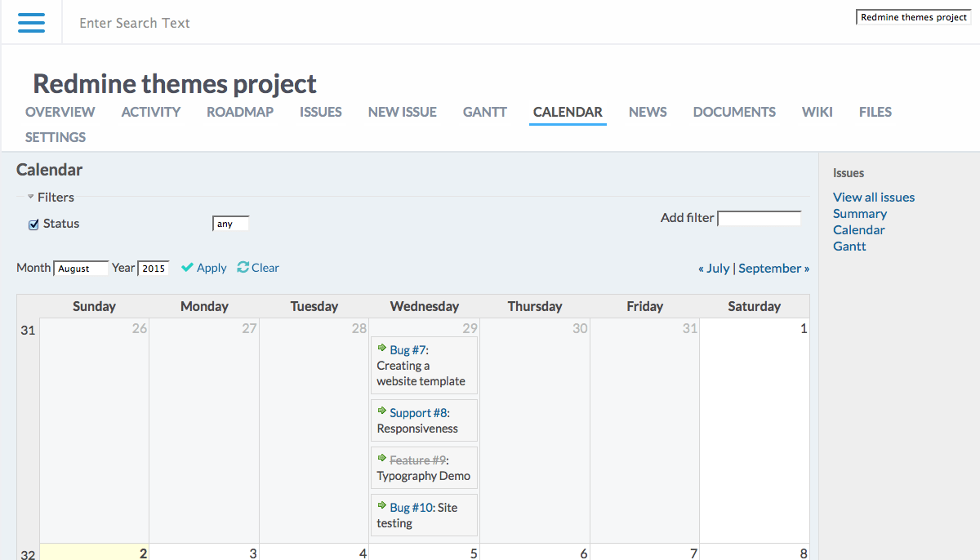Click the highlighted day 2 cell
Viewport: 980px width, 560px height.
pyautogui.click(x=94, y=553)
